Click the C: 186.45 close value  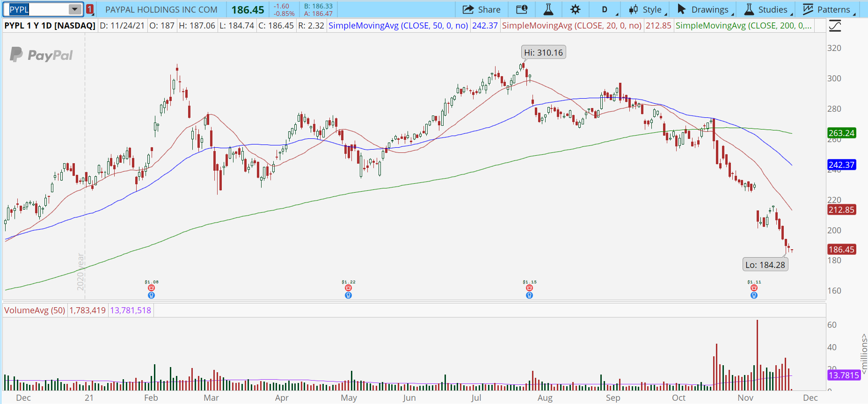pyautogui.click(x=276, y=26)
